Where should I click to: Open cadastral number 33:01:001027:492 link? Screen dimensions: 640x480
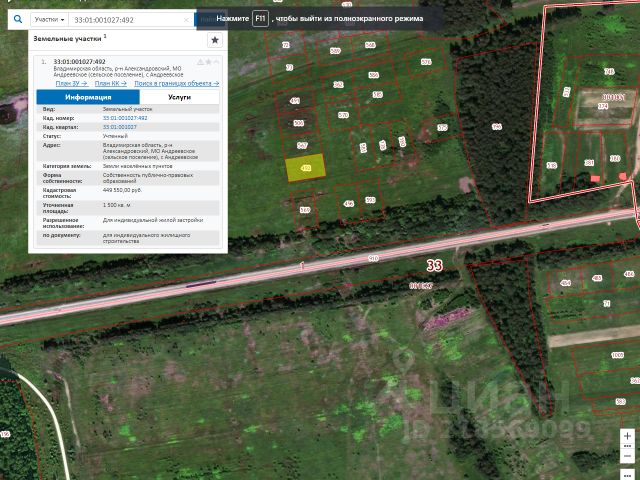[125, 118]
